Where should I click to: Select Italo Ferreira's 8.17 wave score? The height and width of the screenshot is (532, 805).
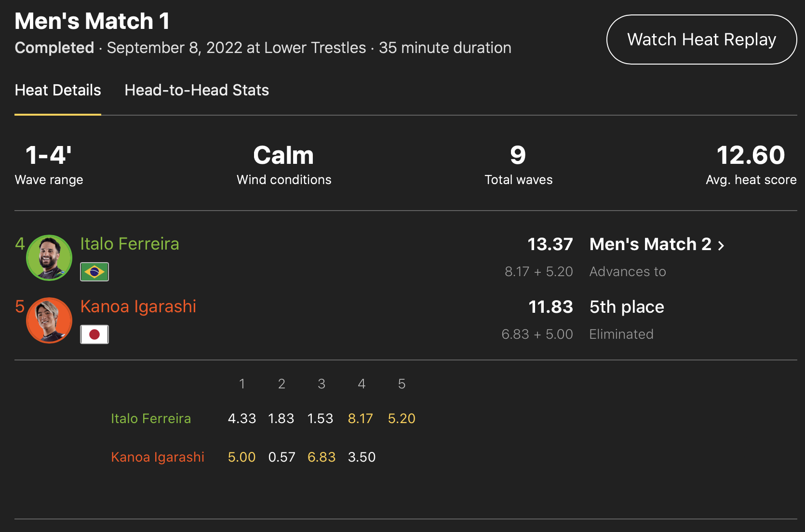[x=361, y=418]
